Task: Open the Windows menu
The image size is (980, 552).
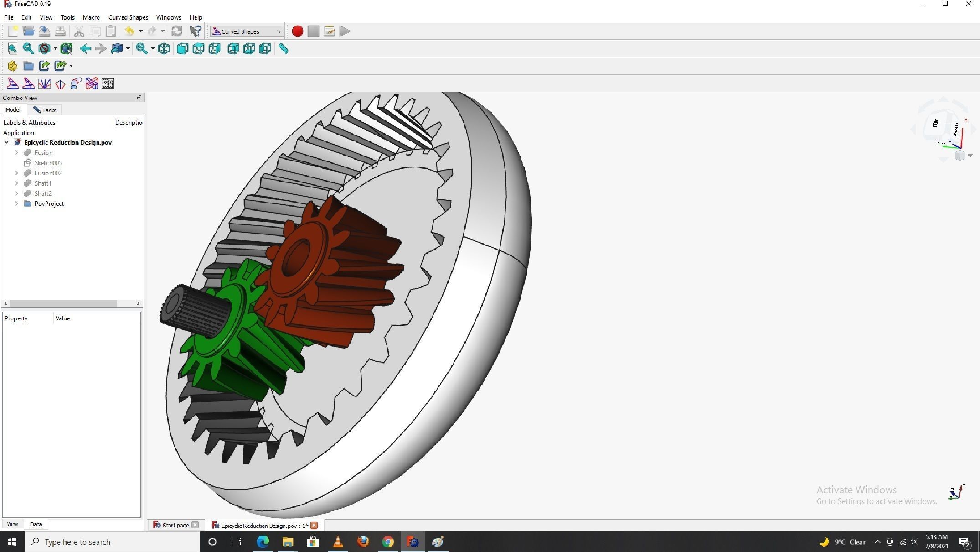Action: tap(169, 17)
